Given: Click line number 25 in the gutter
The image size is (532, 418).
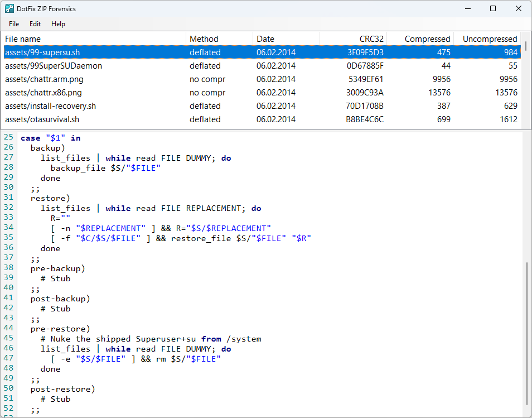Looking at the screenshot, I should coord(8,137).
